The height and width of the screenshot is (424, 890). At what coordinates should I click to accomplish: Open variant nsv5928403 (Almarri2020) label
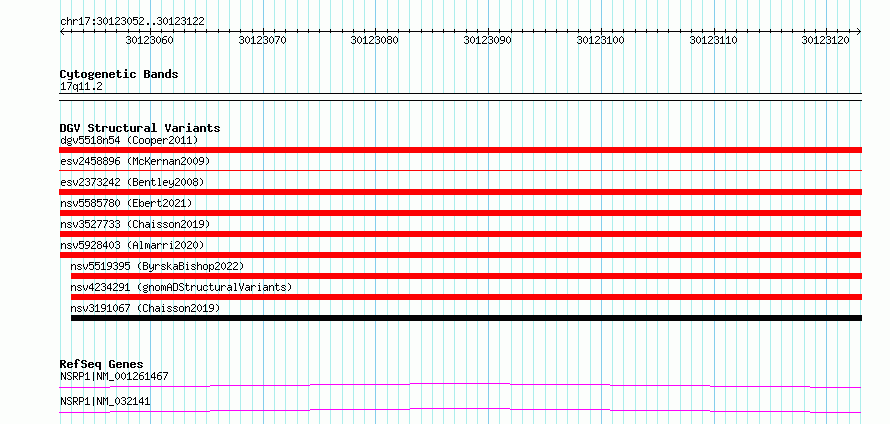tap(132, 245)
